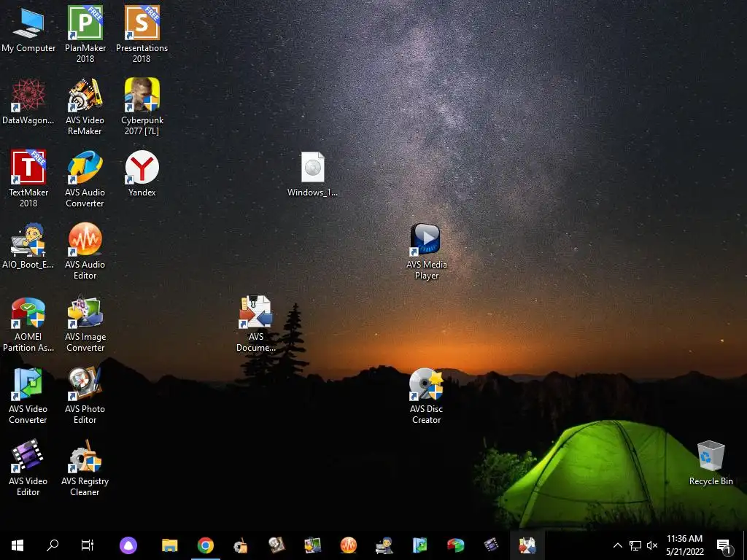
Task: Select AVS Photo Editor desktop icon
Action: coord(85,396)
